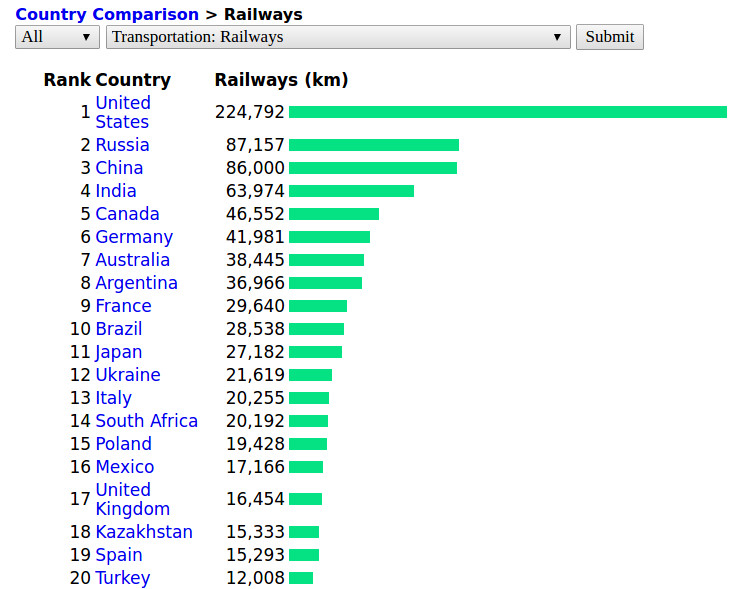735x589 pixels.
Task: Click the value 20,255 for Italy
Action: 255,397
